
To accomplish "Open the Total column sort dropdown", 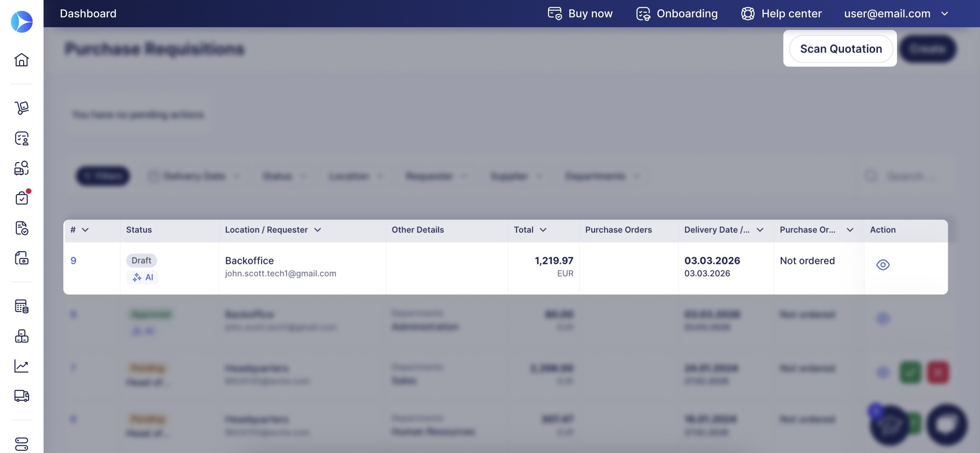I will point(543,230).
